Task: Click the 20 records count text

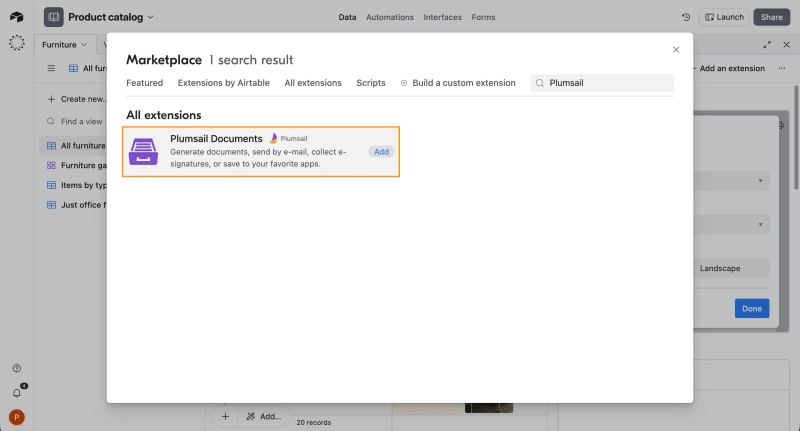Action: tap(313, 422)
